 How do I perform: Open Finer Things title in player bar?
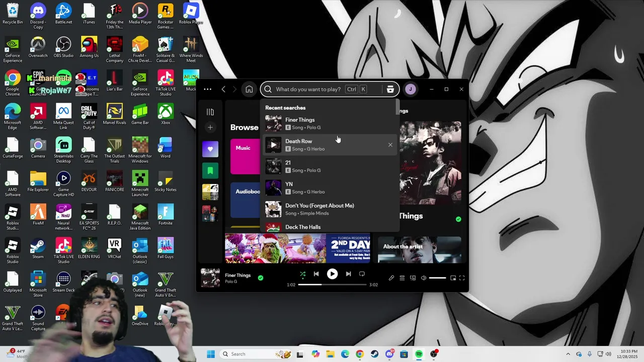tap(237, 275)
